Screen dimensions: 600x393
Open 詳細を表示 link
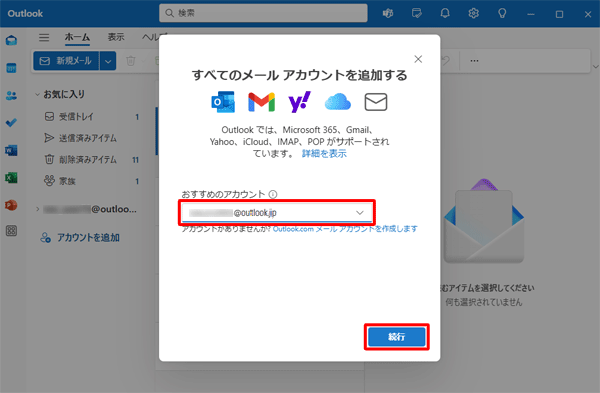[x=324, y=154]
